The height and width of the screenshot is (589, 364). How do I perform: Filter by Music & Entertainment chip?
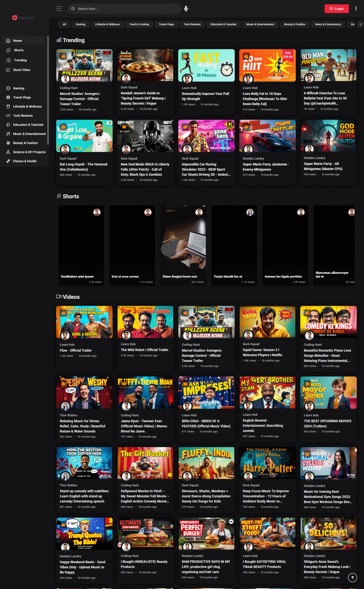pyautogui.click(x=260, y=24)
